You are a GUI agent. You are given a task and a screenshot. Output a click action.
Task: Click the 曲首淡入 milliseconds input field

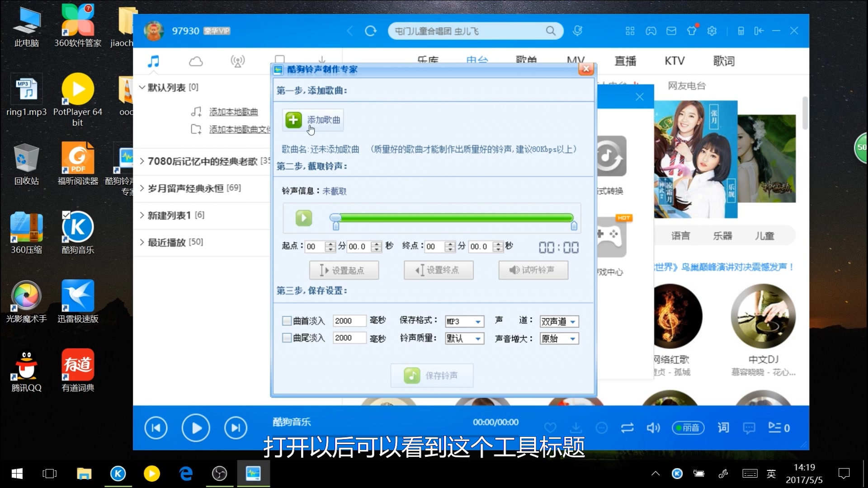point(349,321)
